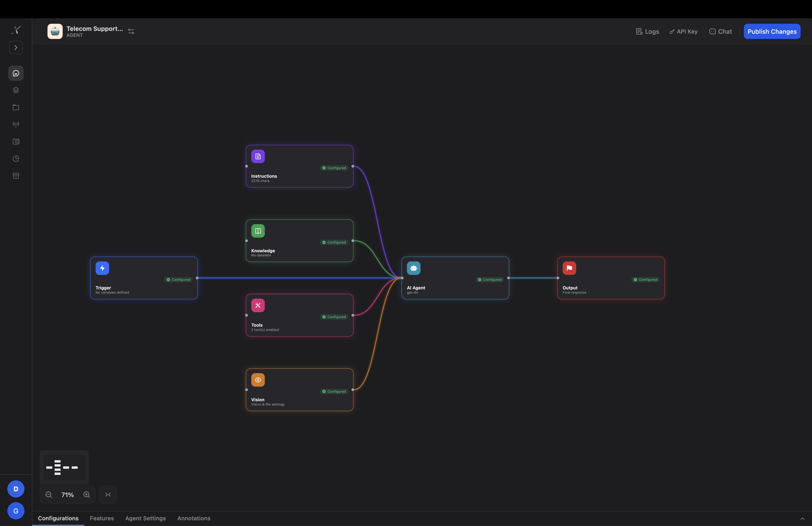Click the Telecom Support... agent title
The width and height of the screenshot is (812, 526).
click(94, 29)
